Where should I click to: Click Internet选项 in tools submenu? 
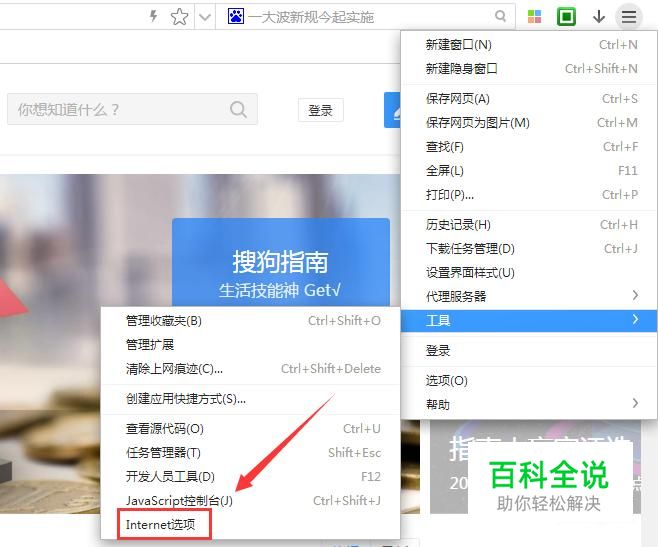point(251,524)
